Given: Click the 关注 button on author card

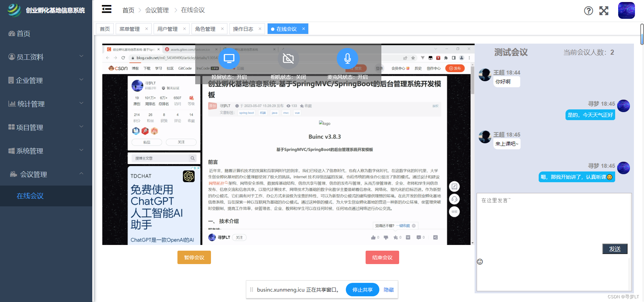Looking at the screenshot, I should [x=181, y=142].
